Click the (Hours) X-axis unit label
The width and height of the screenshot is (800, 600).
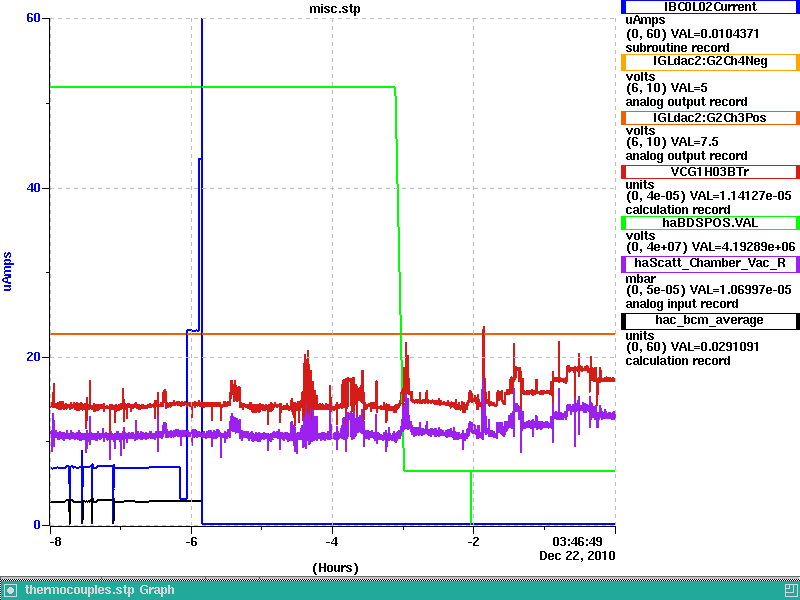pos(335,568)
